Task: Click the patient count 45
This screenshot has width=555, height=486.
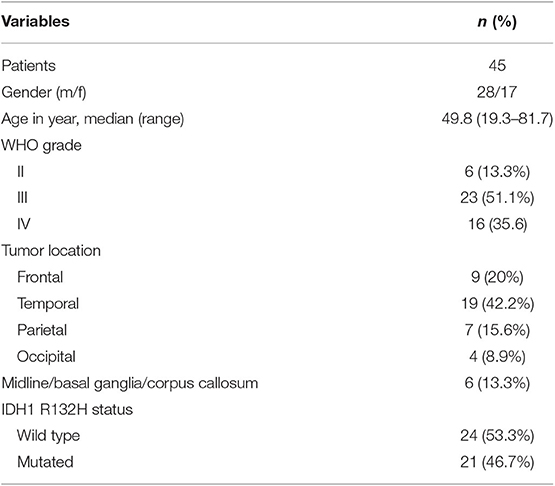Action: pos(497,66)
